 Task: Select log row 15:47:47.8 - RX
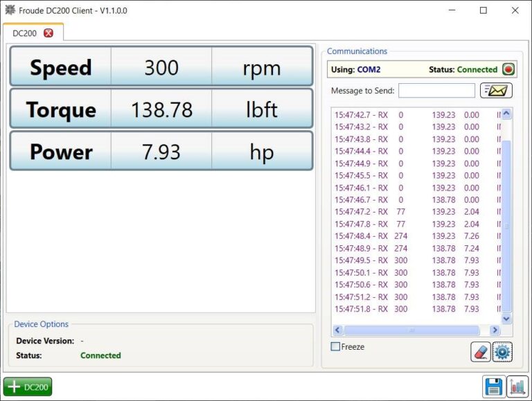(x=416, y=224)
